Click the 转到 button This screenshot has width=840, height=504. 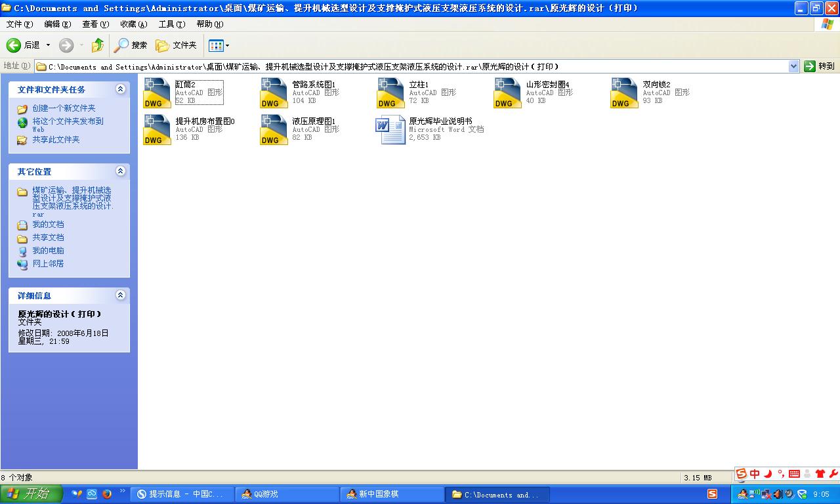[819, 66]
